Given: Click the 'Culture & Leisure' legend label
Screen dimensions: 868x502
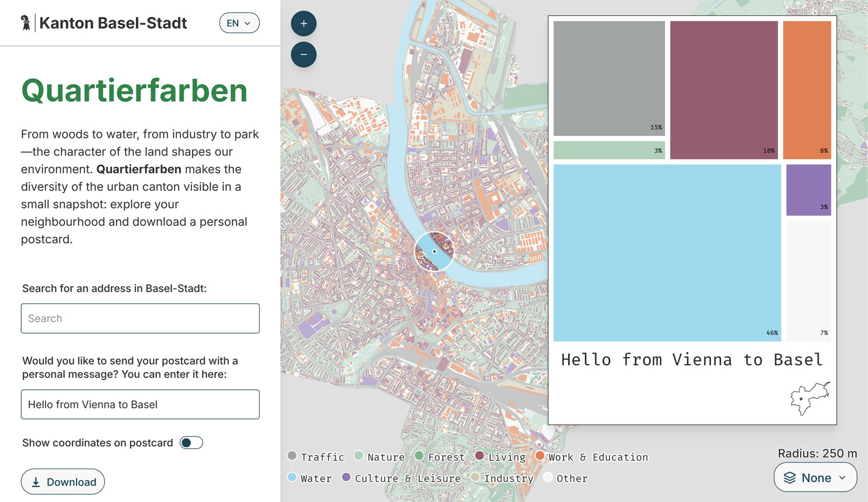Looking at the screenshot, I should (x=407, y=479).
